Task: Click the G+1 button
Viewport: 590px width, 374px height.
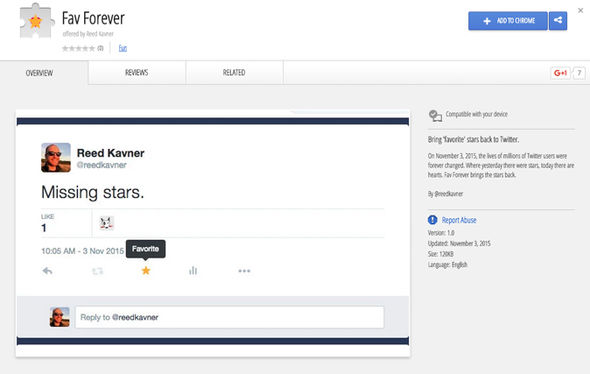Action: click(x=560, y=73)
